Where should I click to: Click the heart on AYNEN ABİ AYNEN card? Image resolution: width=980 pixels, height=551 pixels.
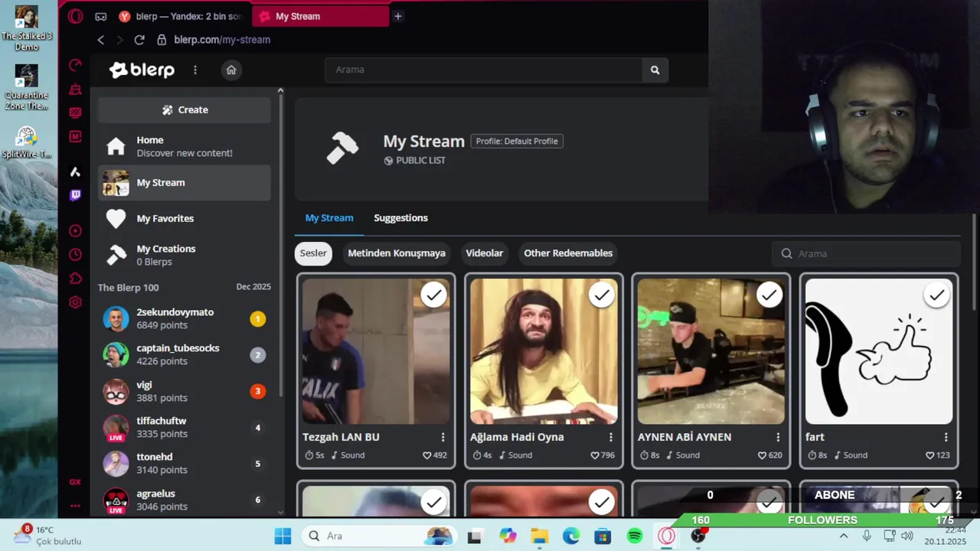tap(762, 455)
